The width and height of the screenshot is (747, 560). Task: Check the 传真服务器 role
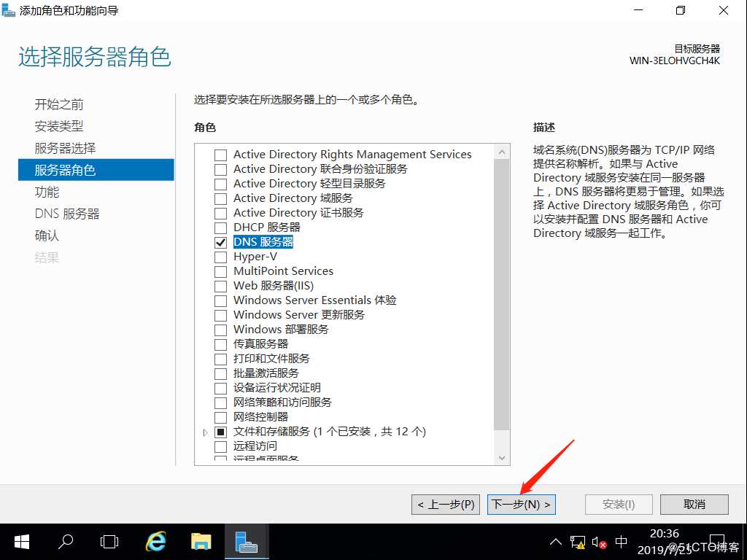click(220, 344)
